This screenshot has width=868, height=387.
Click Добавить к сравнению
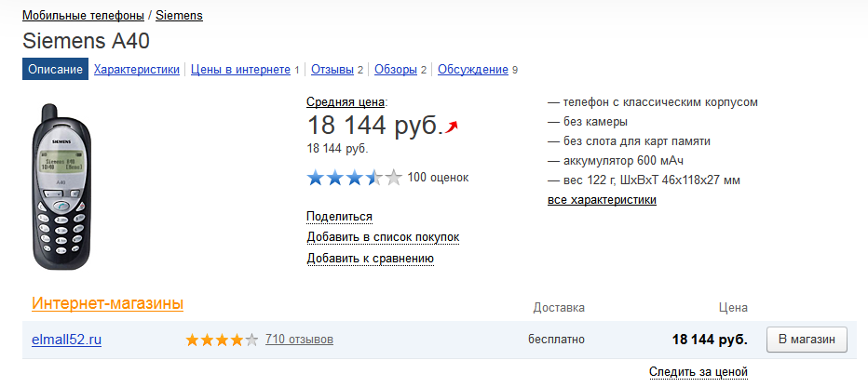[x=371, y=259]
